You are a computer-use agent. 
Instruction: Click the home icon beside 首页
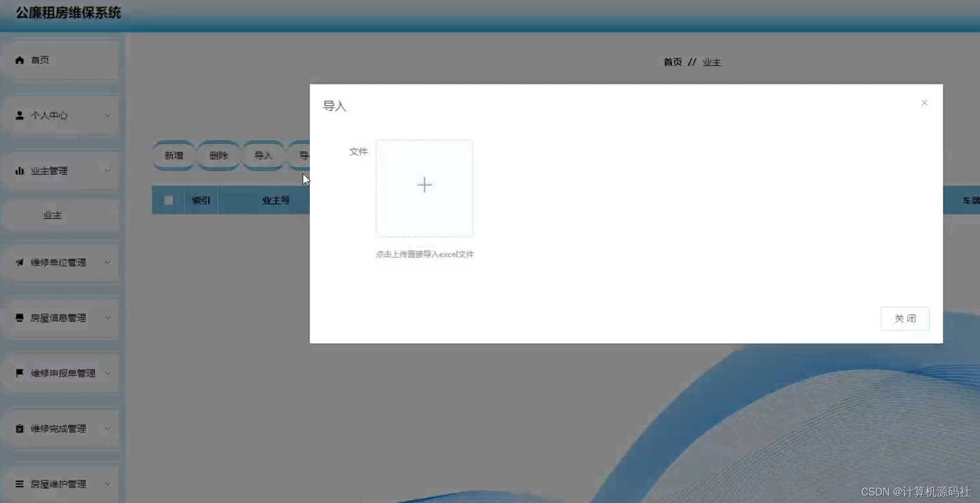(19, 60)
